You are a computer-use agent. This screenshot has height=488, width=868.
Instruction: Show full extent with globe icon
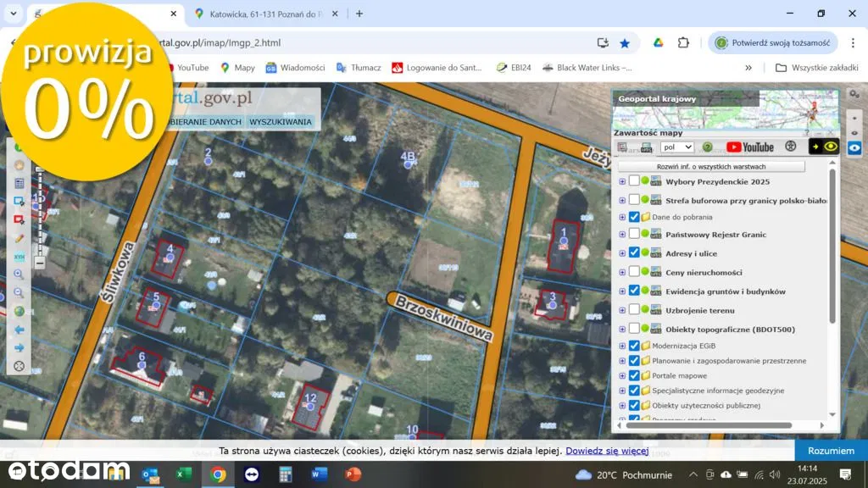19,311
